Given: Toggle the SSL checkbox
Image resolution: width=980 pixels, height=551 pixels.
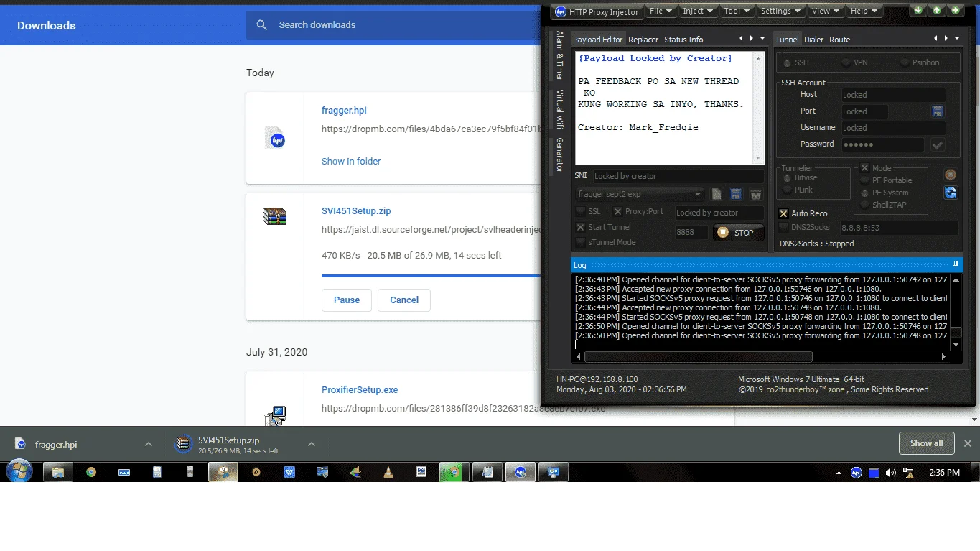Looking at the screenshot, I should pos(581,212).
